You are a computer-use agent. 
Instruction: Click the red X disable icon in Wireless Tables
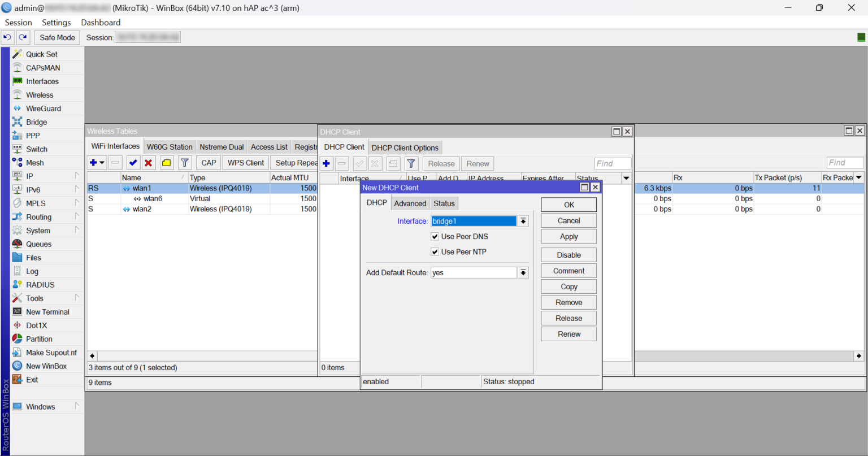(149, 162)
